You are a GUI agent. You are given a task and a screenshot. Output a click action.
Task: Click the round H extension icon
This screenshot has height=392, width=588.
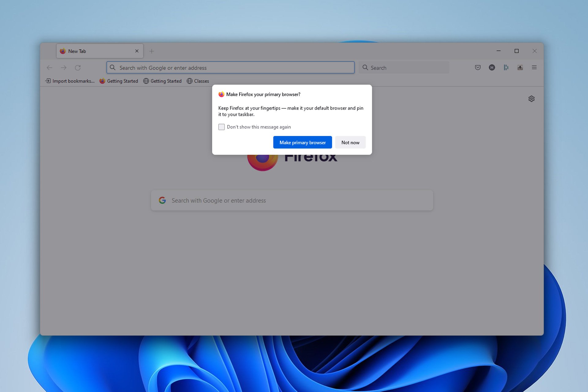492,67
